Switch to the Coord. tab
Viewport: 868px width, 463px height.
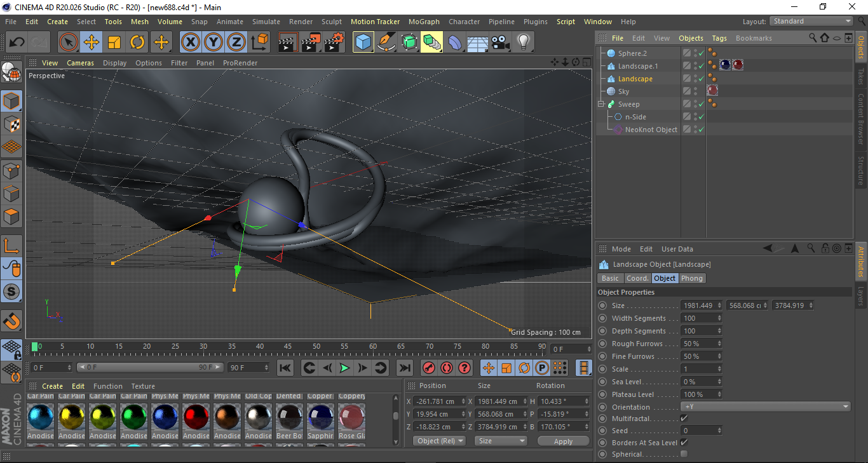(x=637, y=278)
